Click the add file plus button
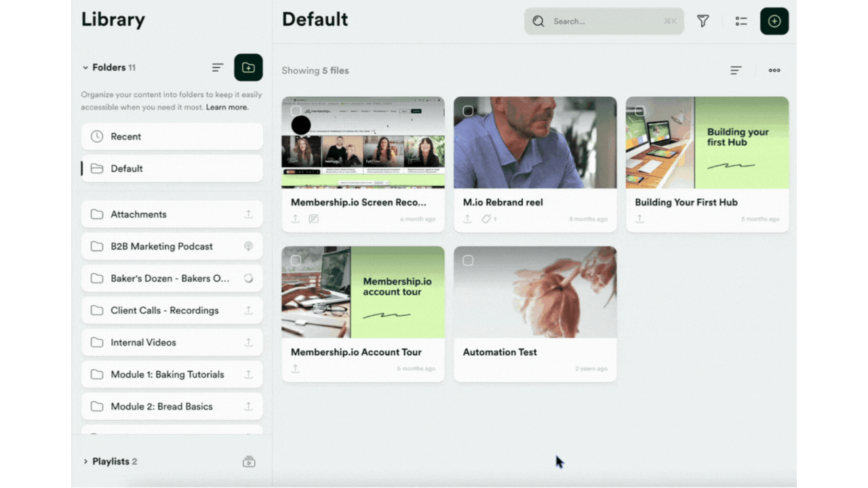Viewport: 868px width, 488px height. click(x=774, y=21)
